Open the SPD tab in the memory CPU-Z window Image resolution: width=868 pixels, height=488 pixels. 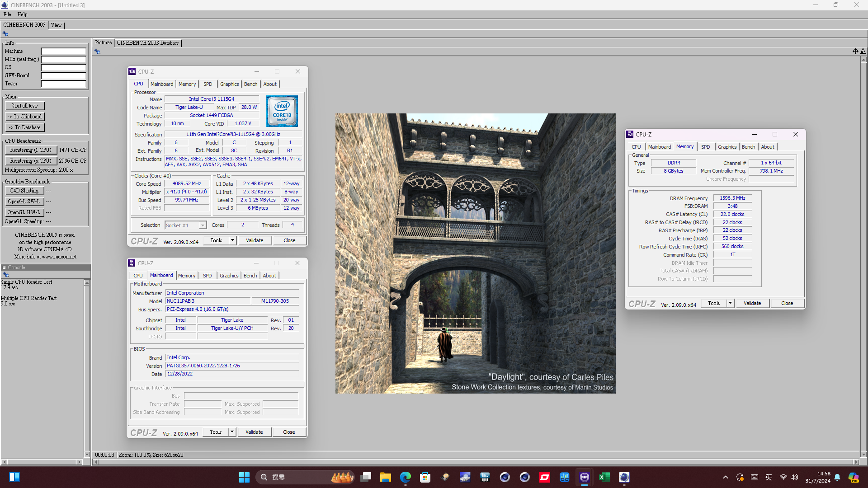coord(705,147)
